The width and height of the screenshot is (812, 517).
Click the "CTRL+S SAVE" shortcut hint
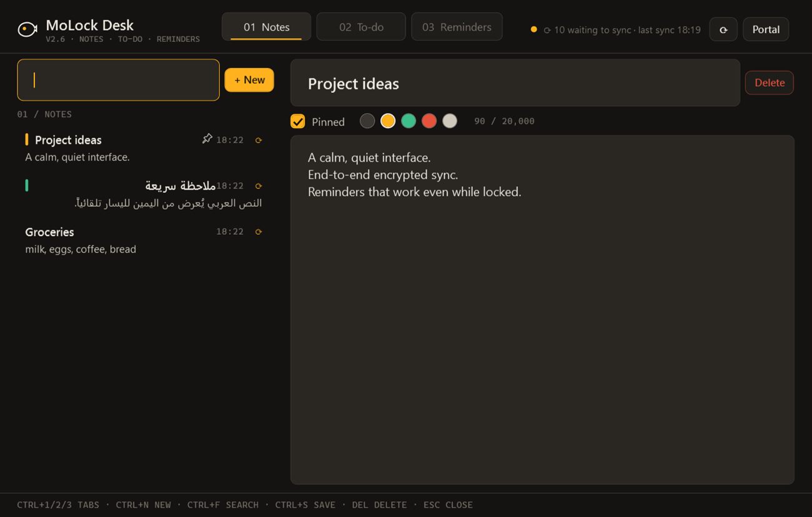coord(305,505)
